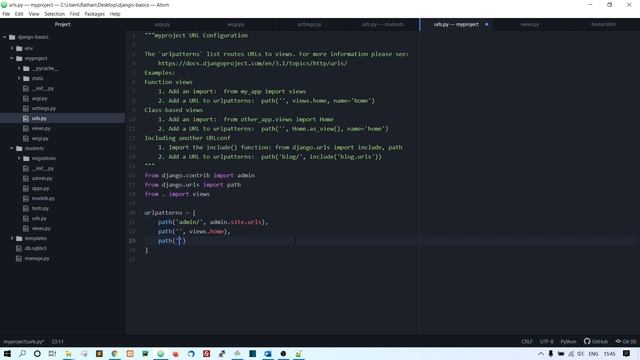
Task: Show hidden system tray icons
Action: (541, 353)
